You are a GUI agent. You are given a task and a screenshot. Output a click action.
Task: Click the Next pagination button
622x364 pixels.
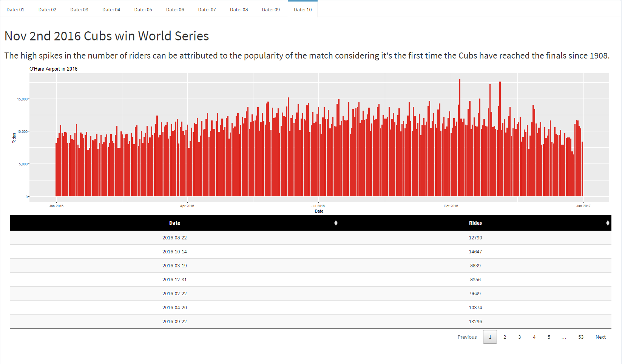600,337
